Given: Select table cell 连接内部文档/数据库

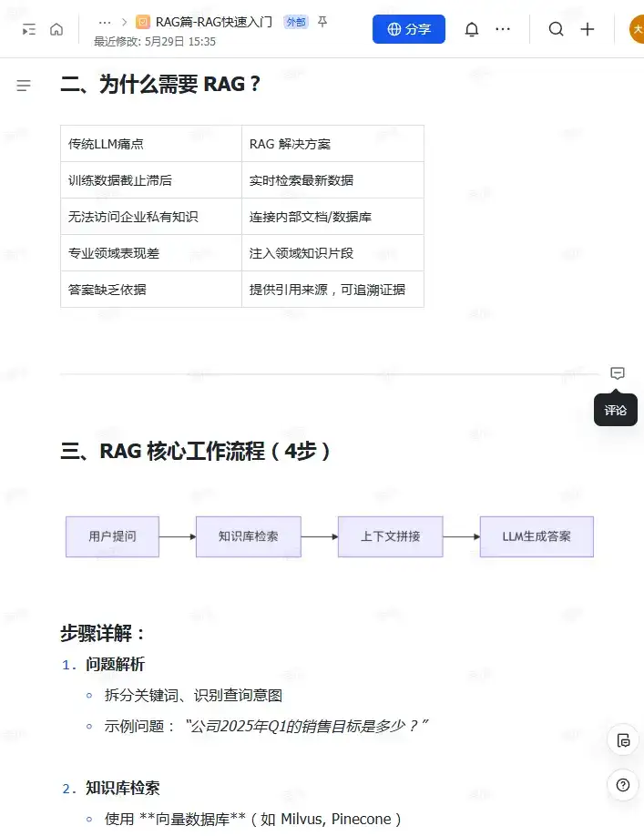Looking at the screenshot, I should click(332, 217).
